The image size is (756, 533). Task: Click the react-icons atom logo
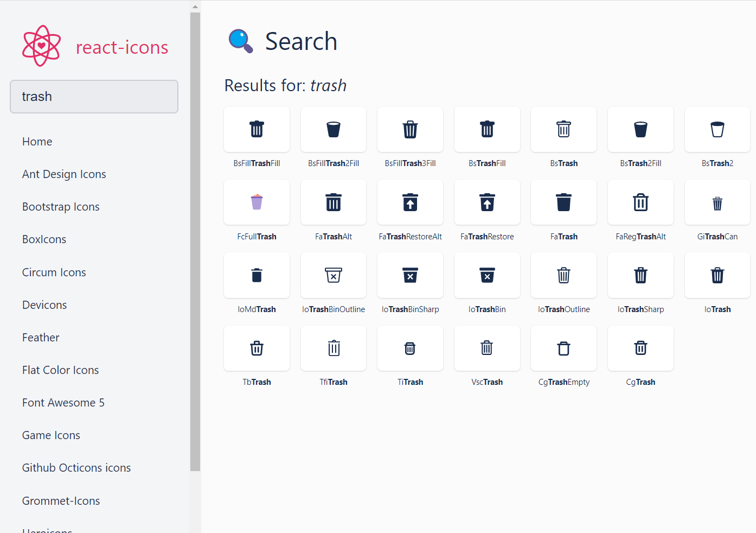tap(41, 46)
